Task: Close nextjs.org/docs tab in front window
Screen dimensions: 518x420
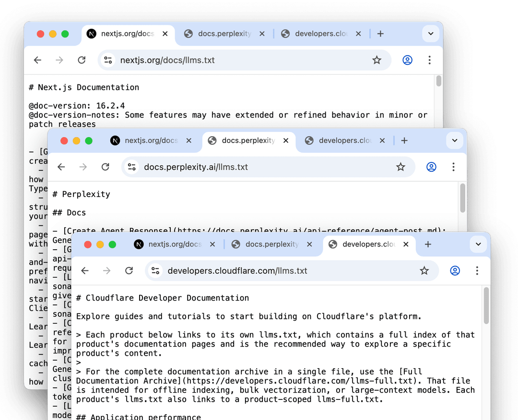Action: (213, 245)
